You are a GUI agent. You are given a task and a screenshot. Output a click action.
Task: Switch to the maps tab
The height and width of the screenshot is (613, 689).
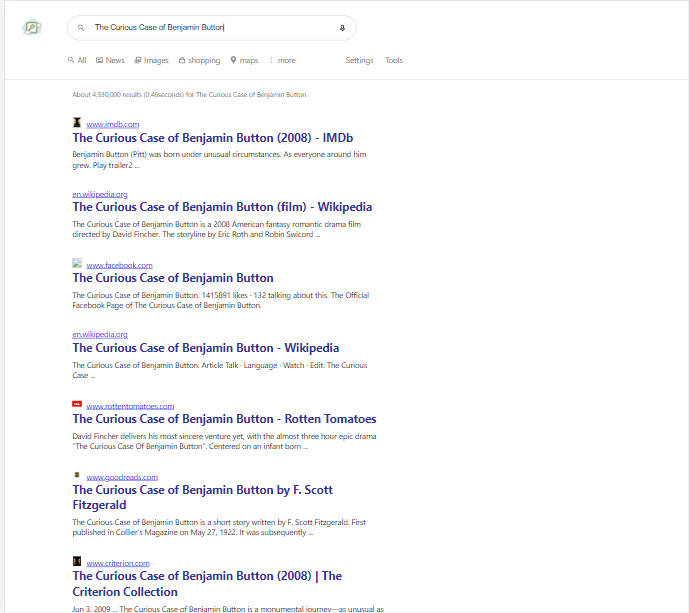pyautogui.click(x=244, y=60)
